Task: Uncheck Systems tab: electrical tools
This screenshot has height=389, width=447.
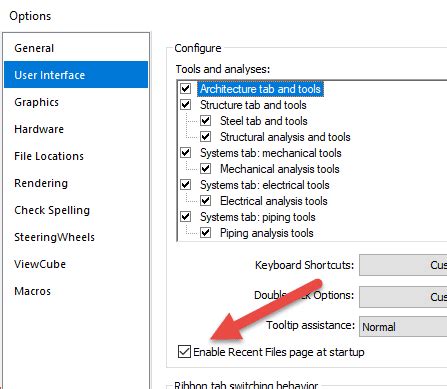Action: 185,185
